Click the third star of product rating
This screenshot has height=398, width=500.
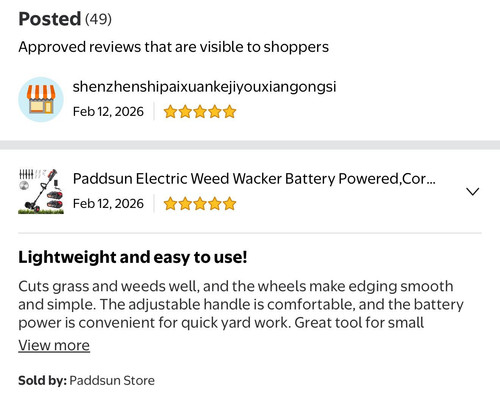[x=200, y=204]
